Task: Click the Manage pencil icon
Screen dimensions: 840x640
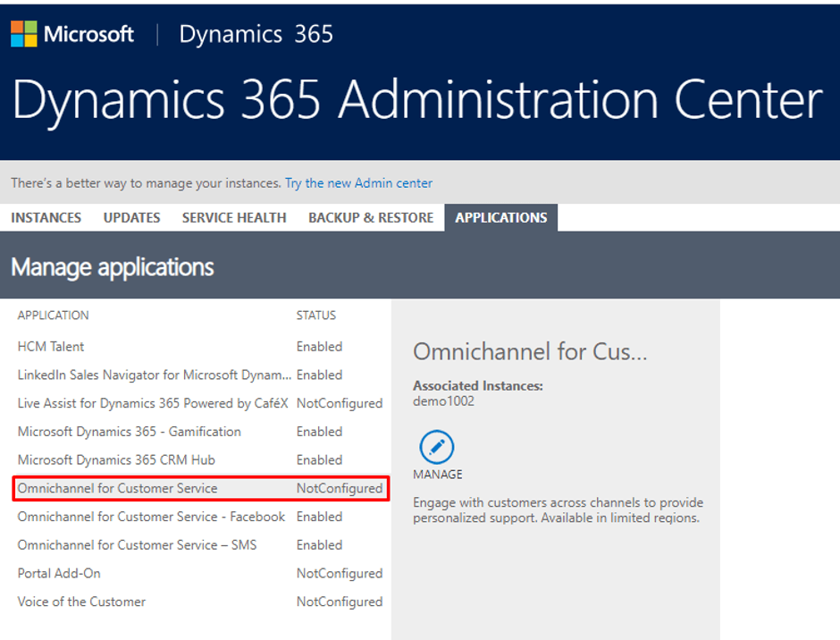Action: point(437,447)
